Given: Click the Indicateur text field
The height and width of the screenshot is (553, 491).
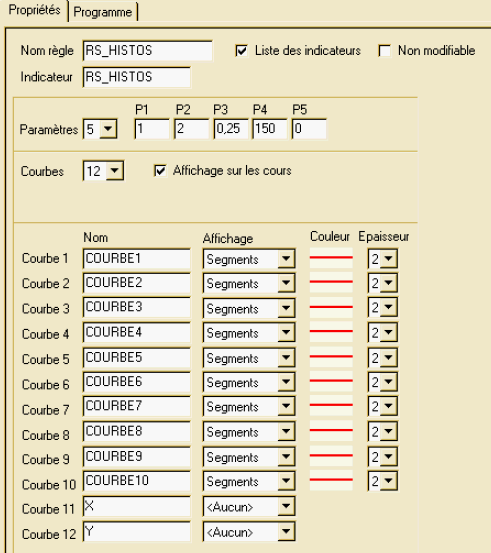Looking at the screenshot, I should click(137, 77).
